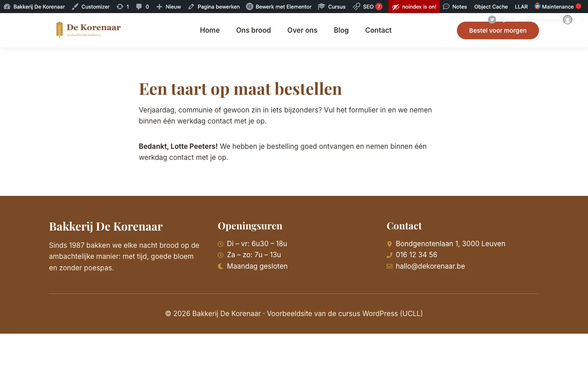Click the Notes speech bubble icon
This screenshot has width=588, height=368.
tap(446, 7)
